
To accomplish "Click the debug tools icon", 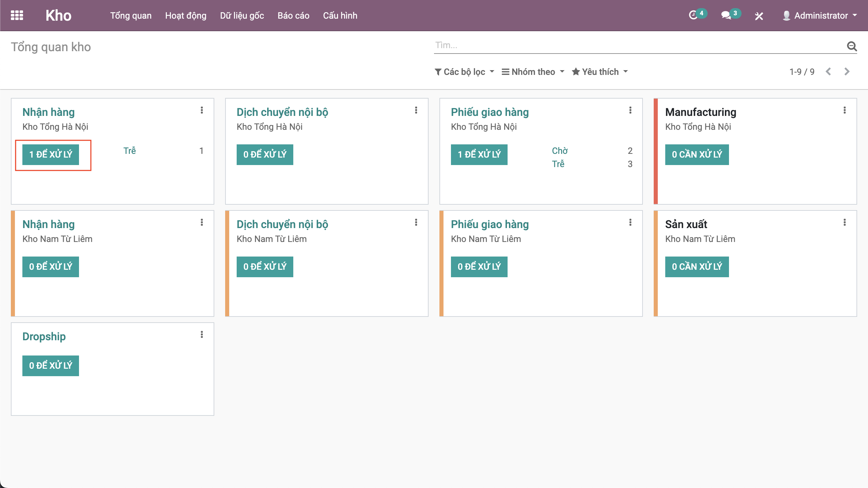I will click(x=759, y=16).
